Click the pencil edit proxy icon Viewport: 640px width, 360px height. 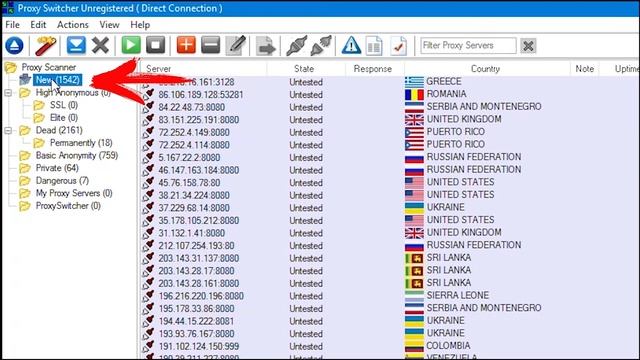click(236, 45)
